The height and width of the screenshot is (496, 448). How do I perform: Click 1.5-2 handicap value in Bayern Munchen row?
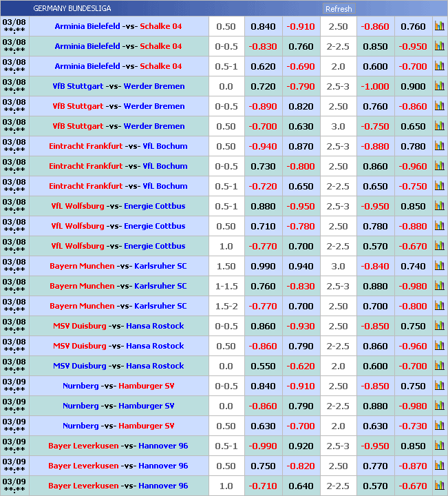[226, 306]
